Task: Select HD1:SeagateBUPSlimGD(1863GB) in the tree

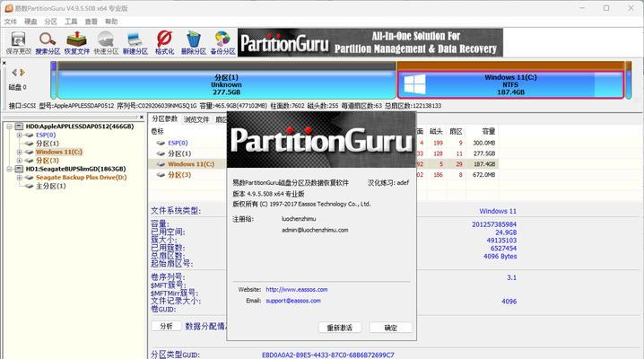Action: coord(75,169)
